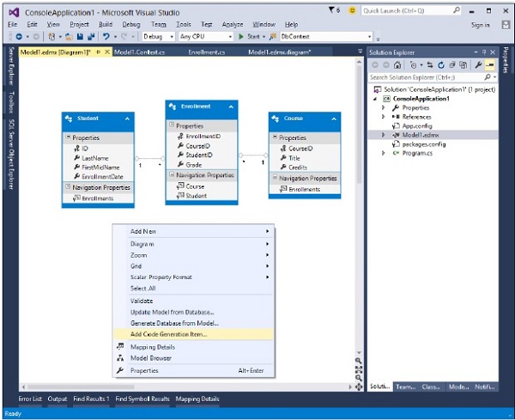Click the Preview Selected Items icon
Screen dimensions: 515x420
[x=490, y=65]
